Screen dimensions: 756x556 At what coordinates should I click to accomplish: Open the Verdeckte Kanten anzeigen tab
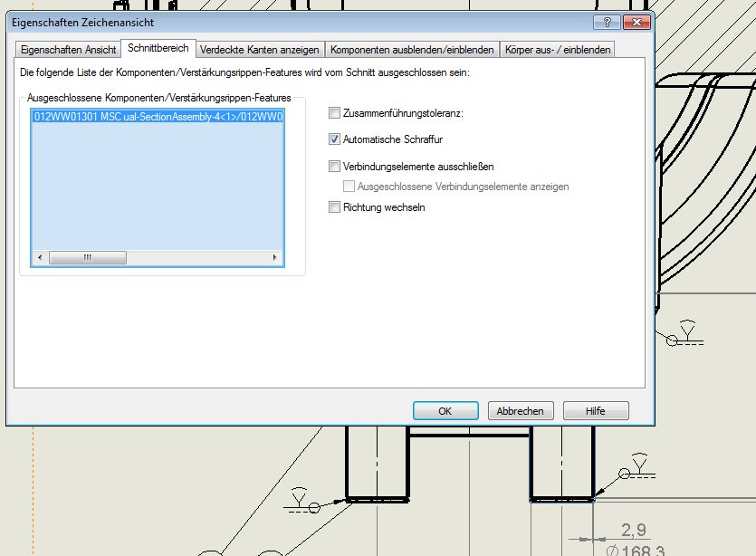pos(259,49)
